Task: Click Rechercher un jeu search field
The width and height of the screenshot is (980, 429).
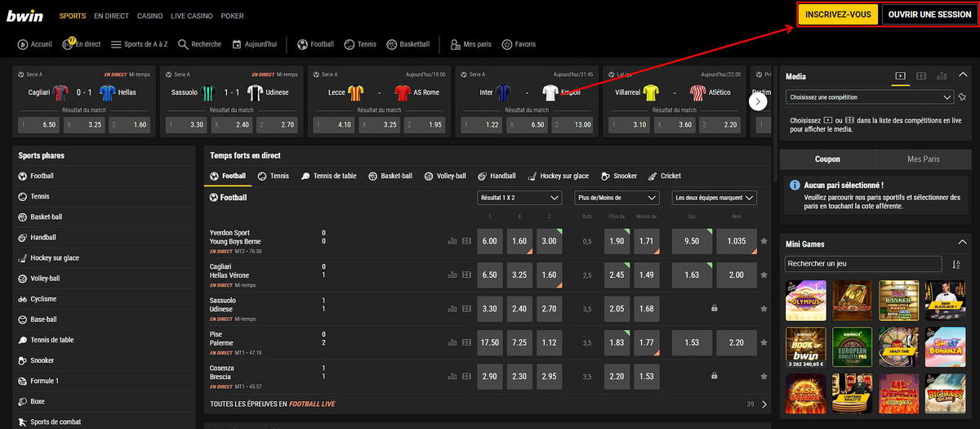Action: (862, 264)
